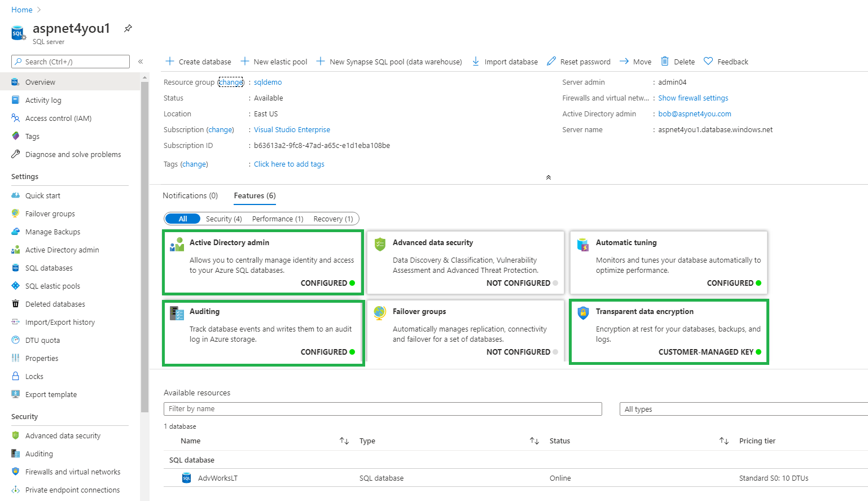
Task: Click New elastic pool
Action: [274, 62]
